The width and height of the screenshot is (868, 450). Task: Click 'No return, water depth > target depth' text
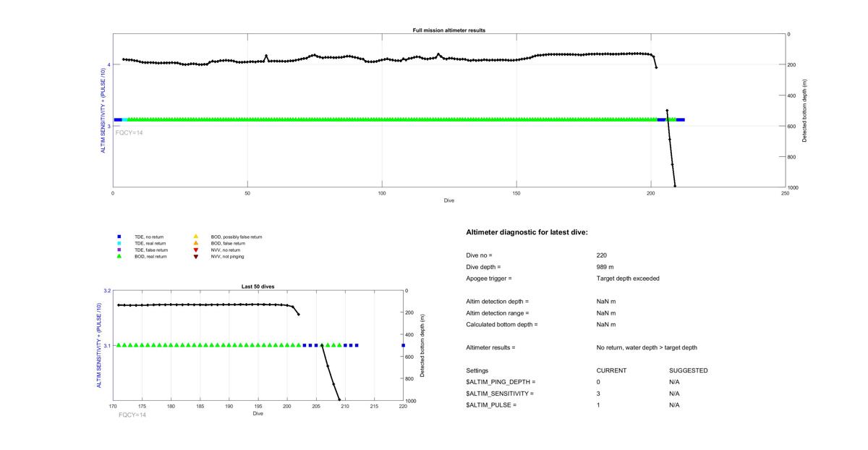647,348
